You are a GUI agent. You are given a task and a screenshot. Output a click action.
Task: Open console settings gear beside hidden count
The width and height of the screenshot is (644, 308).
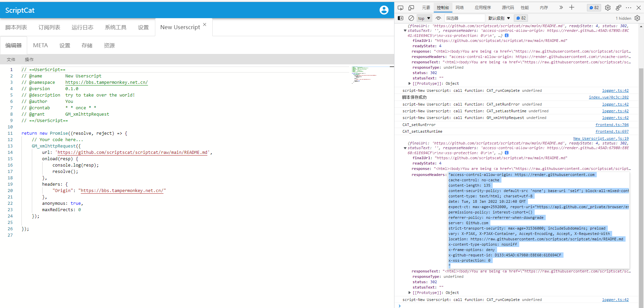click(637, 18)
